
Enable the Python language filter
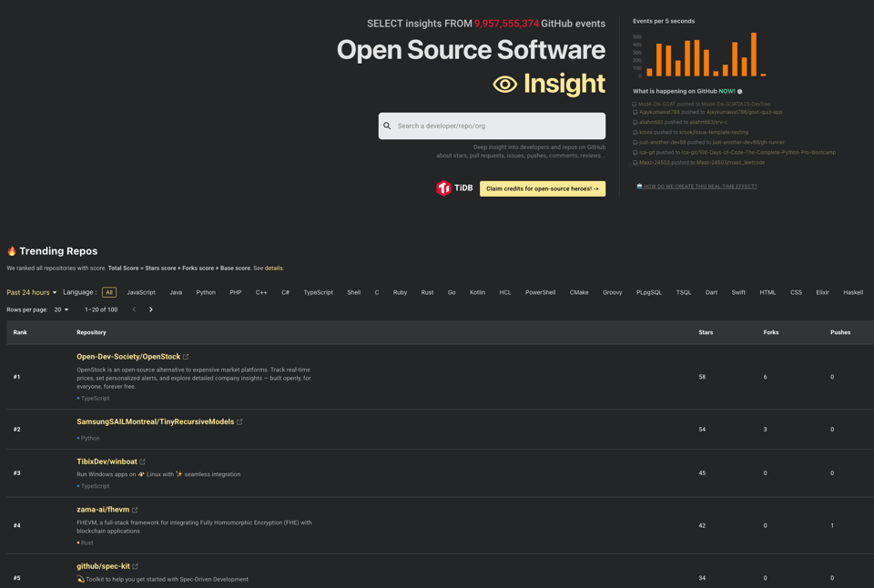click(x=206, y=292)
